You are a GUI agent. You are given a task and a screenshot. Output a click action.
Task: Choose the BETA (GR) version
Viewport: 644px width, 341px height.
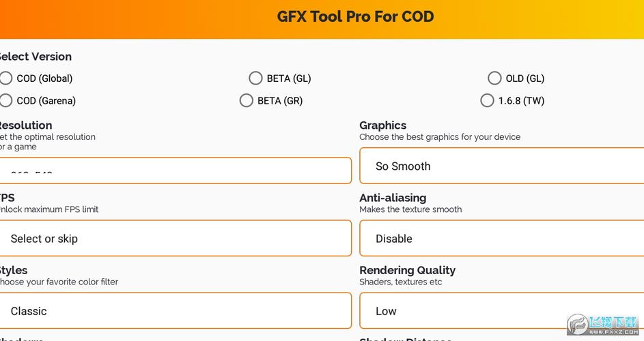246,100
